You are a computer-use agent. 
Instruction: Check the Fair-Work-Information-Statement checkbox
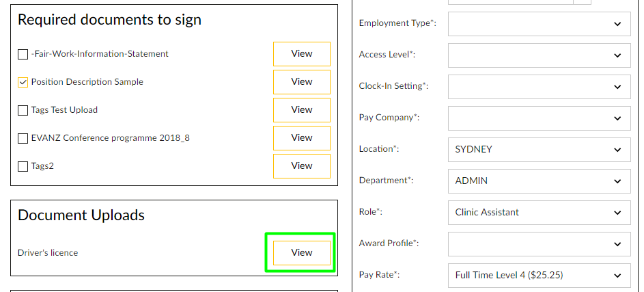click(x=23, y=54)
